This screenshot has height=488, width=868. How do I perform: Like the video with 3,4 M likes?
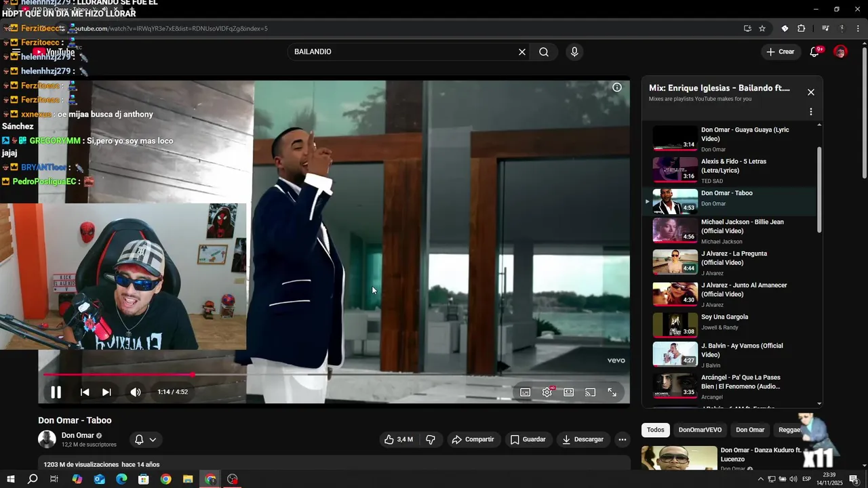click(x=399, y=439)
